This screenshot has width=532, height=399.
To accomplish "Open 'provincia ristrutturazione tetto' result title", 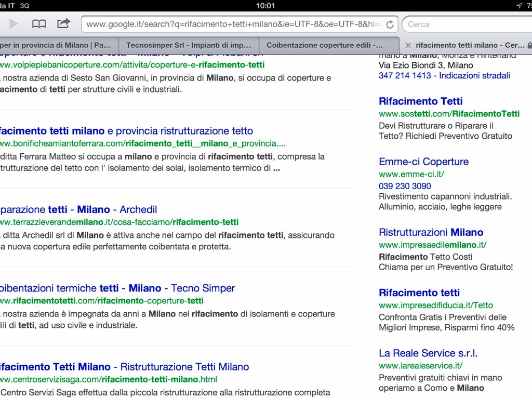I will click(125, 131).
